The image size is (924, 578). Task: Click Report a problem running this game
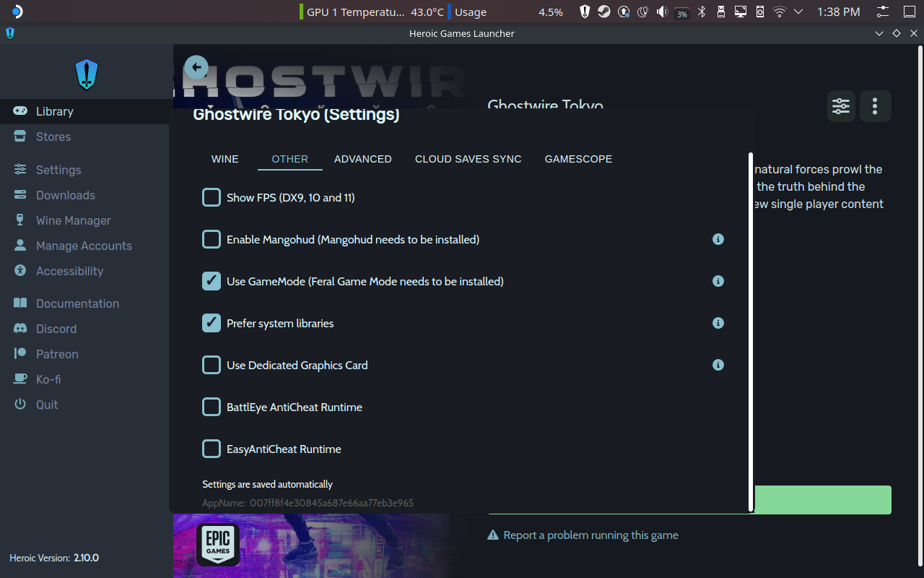point(583,535)
